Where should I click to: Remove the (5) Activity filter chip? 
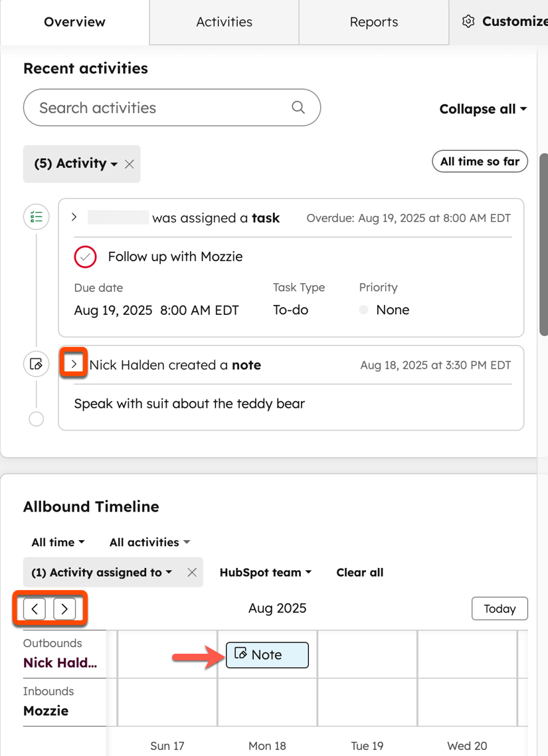pyautogui.click(x=129, y=163)
